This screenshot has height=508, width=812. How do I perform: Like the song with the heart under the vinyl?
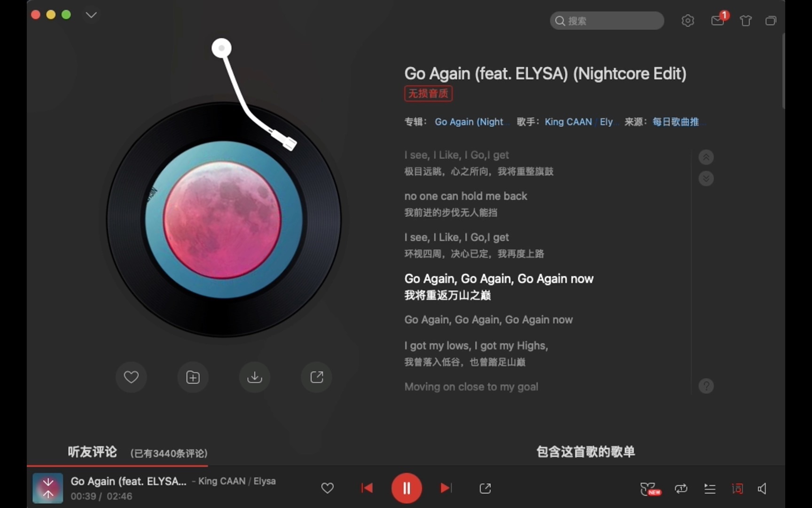(131, 377)
